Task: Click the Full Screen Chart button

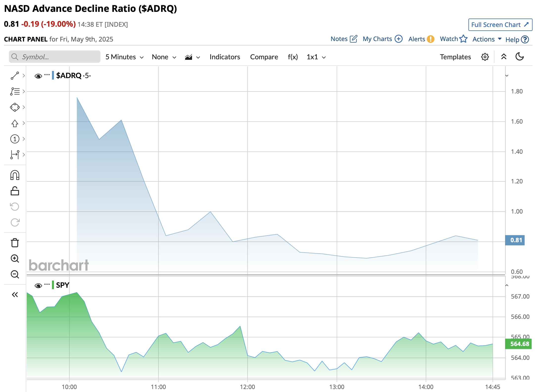Action: click(500, 25)
